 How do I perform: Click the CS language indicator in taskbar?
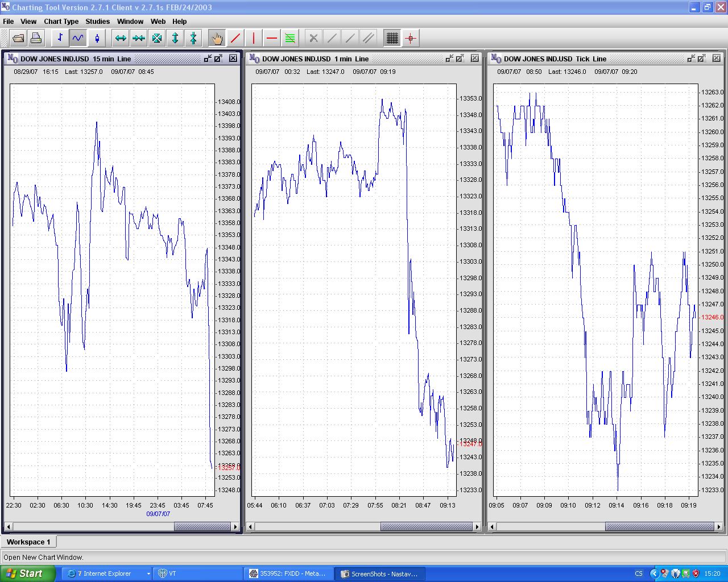[639, 573]
